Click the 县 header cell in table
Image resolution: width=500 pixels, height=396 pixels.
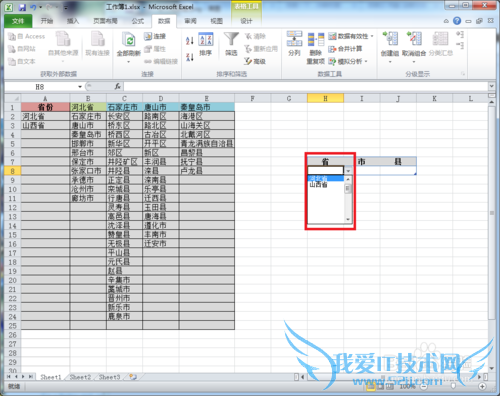point(398,162)
